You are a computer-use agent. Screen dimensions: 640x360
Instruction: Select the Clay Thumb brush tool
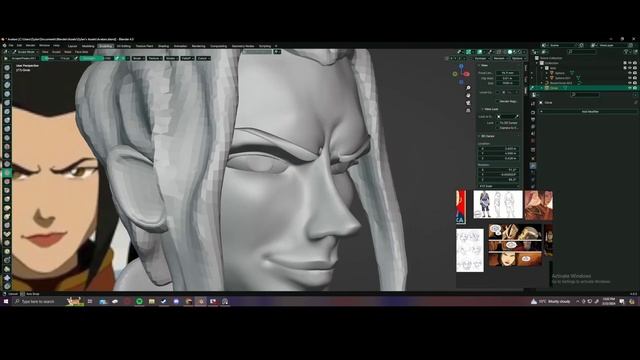[x=7, y=102]
